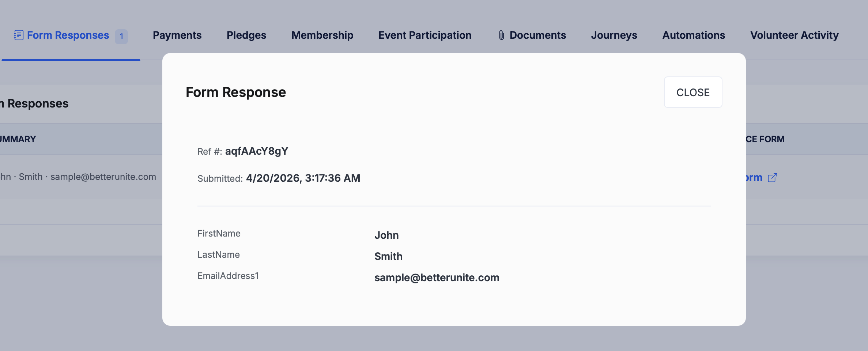Close the Form Response dialog
Viewport: 868px width, 351px height.
tap(692, 92)
